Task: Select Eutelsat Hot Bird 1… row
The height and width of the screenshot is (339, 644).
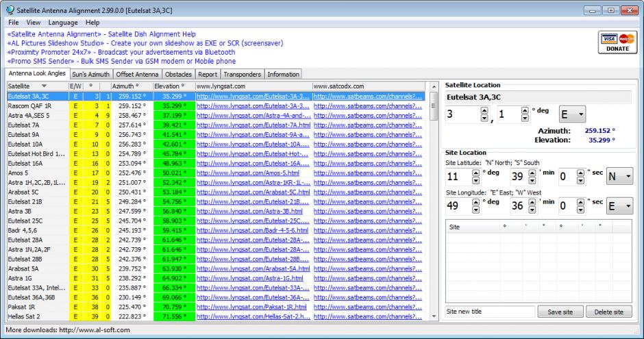Action: [216, 154]
